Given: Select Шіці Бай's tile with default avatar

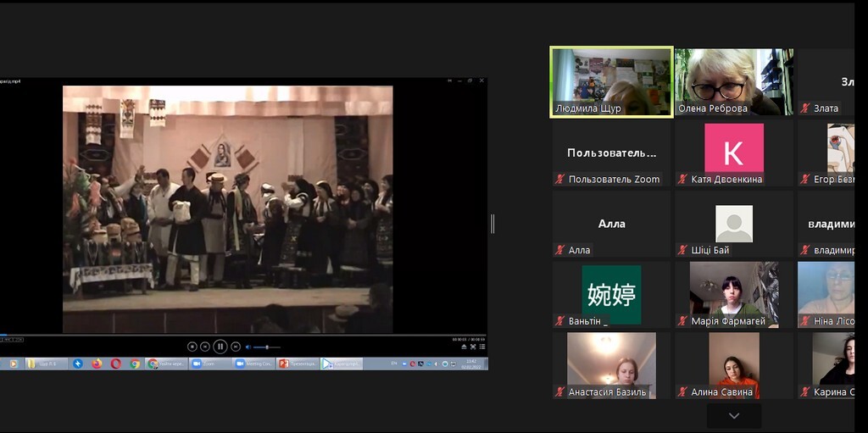Looking at the screenshot, I should 734,224.
